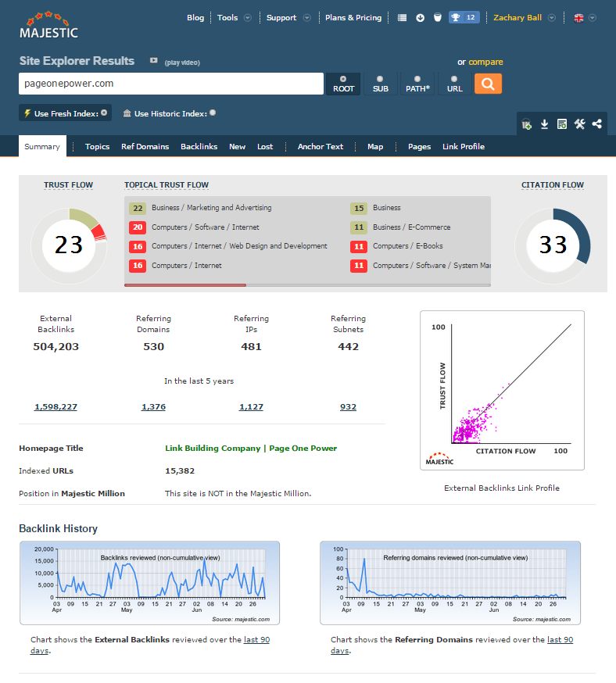Click the Indexed URLs value 15,382
The image size is (616, 683).
[180, 471]
